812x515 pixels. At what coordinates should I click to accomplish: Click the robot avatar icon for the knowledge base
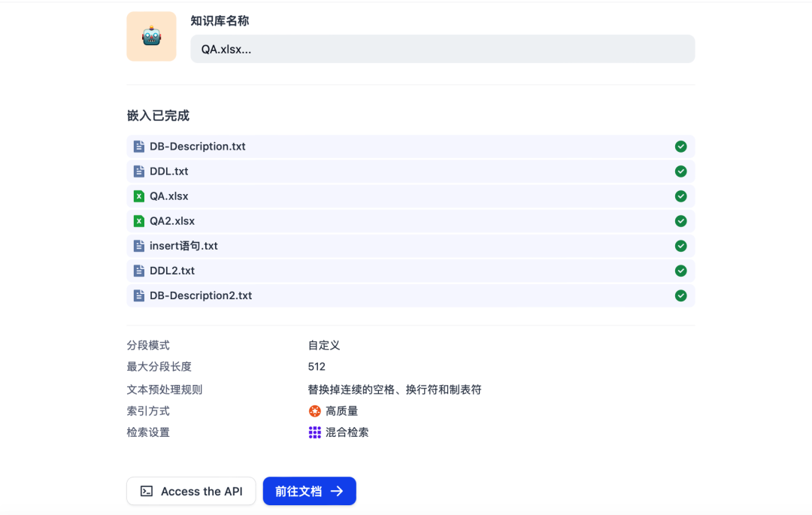click(x=150, y=36)
